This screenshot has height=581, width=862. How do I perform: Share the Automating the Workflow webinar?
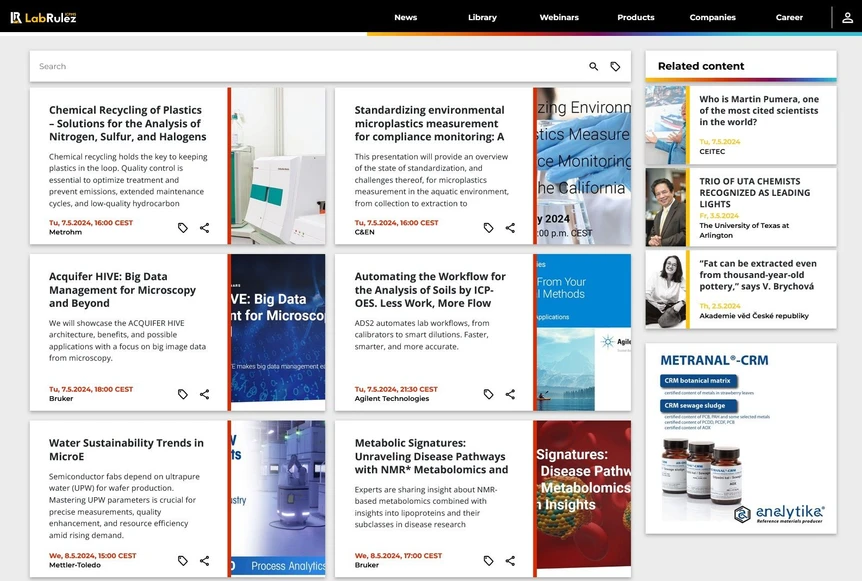pyautogui.click(x=510, y=394)
